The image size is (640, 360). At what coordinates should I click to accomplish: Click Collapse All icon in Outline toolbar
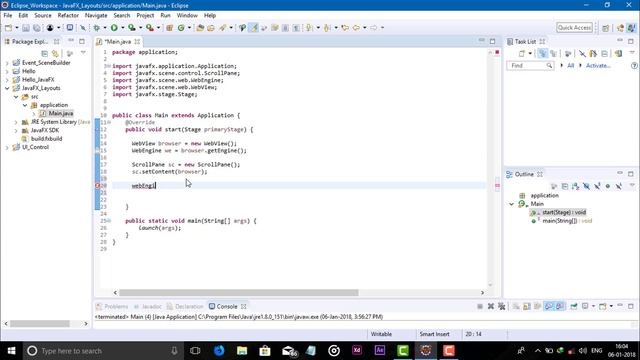pyautogui.click(x=565, y=186)
